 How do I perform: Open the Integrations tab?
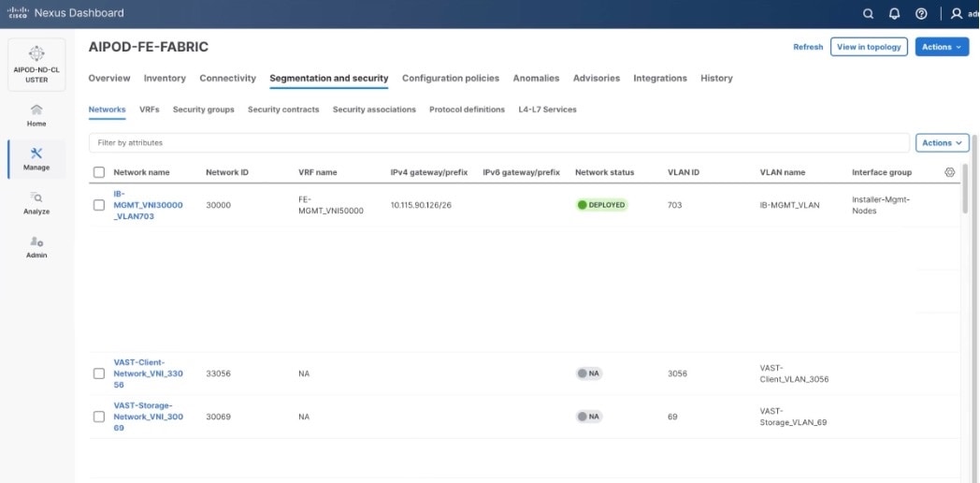tap(660, 79)
